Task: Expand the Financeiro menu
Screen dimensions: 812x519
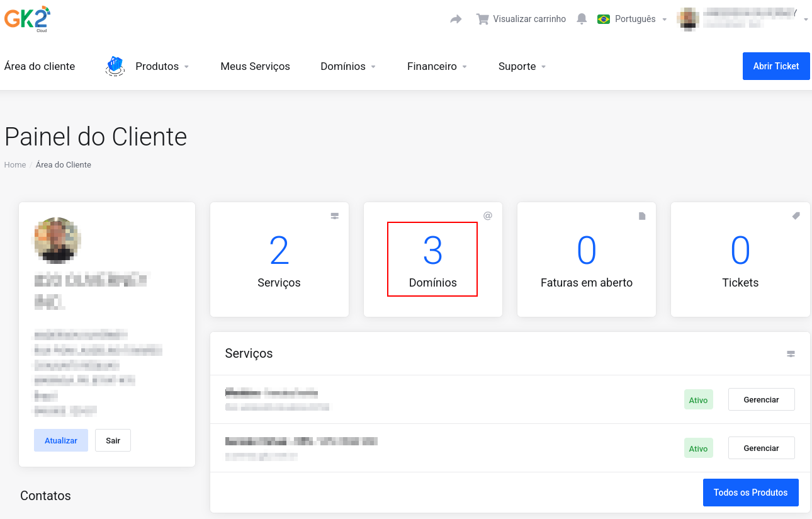Action: pyautogui.click(x=437, y=66)
